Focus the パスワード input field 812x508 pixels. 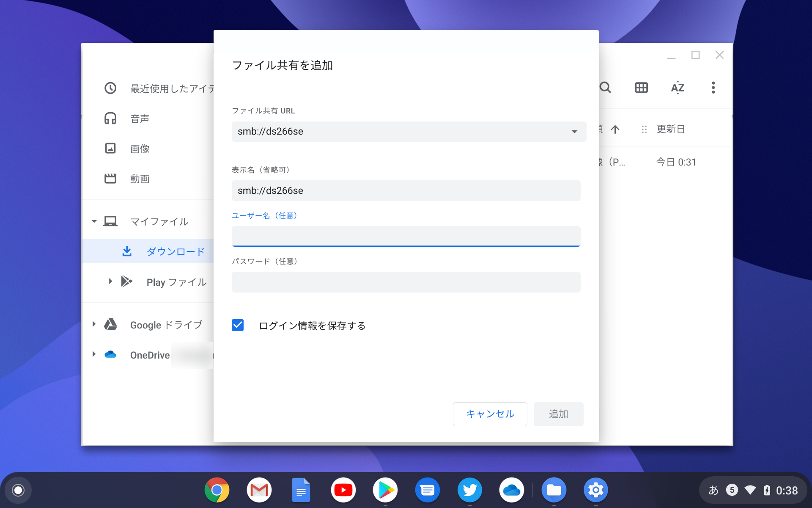406,282
